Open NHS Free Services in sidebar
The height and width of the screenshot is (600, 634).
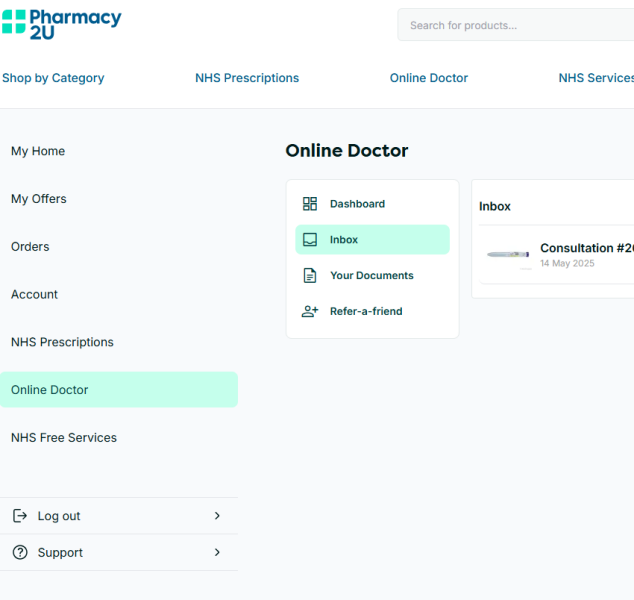pos(64,437)
